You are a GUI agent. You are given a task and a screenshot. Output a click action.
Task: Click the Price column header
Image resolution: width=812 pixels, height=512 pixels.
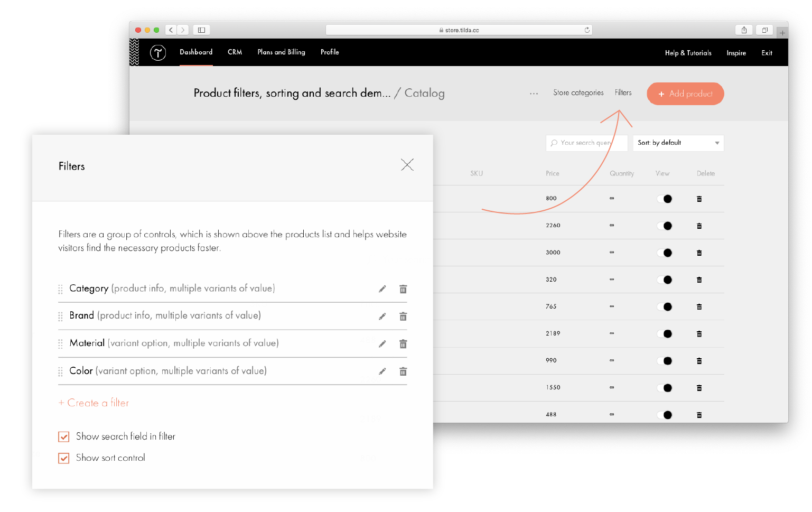(552, 173)
